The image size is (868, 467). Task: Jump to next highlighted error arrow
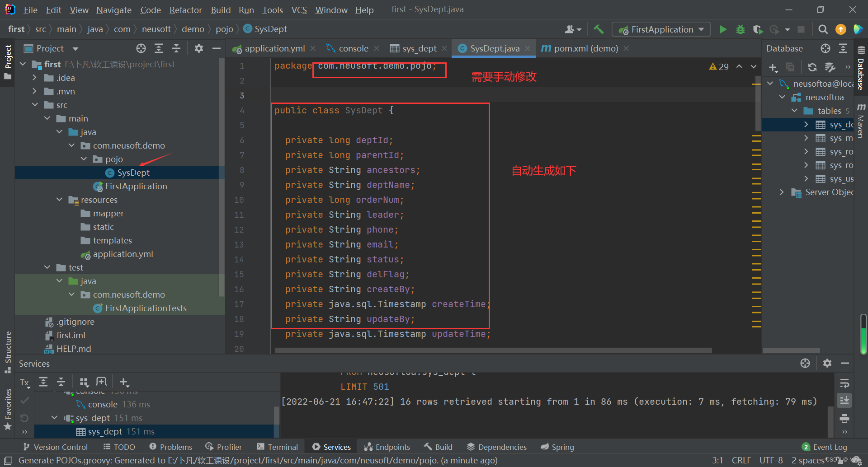754,67
